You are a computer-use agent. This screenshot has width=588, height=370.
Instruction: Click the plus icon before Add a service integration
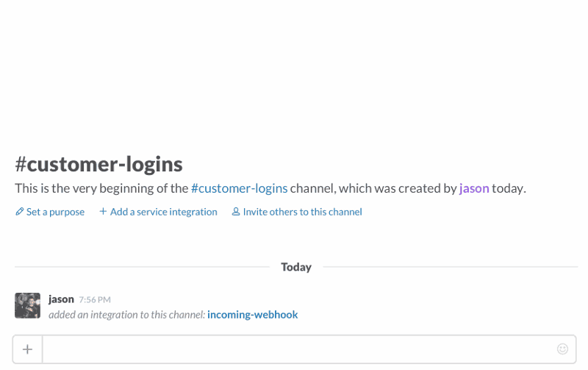click(x=103, y=211)
